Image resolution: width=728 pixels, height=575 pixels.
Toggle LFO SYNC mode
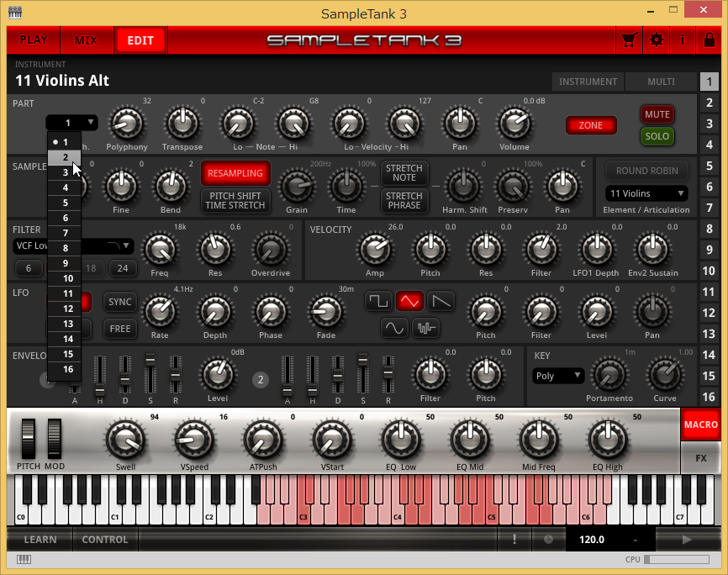[119, 302]
